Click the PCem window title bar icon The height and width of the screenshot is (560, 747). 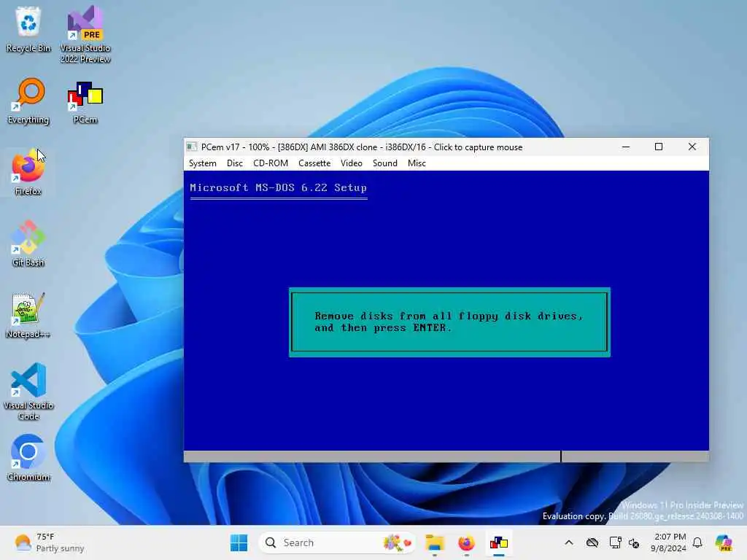click(192, 147)
